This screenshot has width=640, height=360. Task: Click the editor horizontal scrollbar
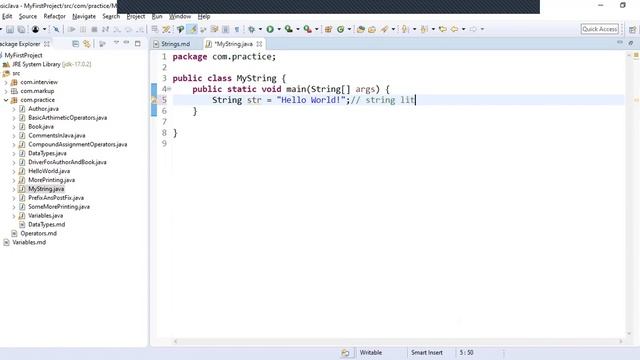coord(398,341)
